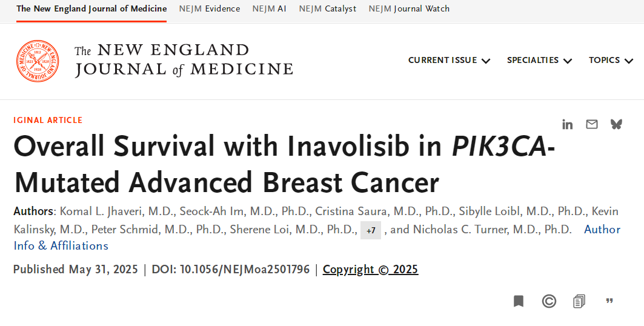
Task: Share article on LinkedIn
Action: (x=567, y=124)
